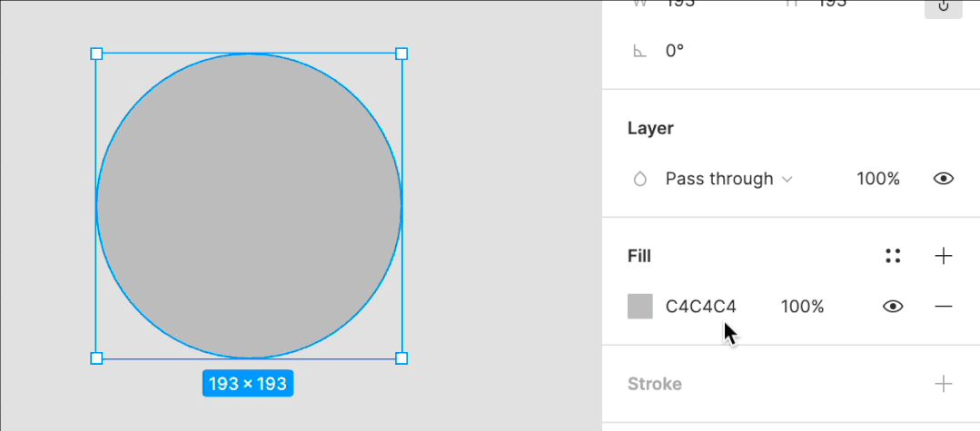Open the C4C4C4 fill color swatch
This screenshot has height=431, width=980.
pos(640,307)
